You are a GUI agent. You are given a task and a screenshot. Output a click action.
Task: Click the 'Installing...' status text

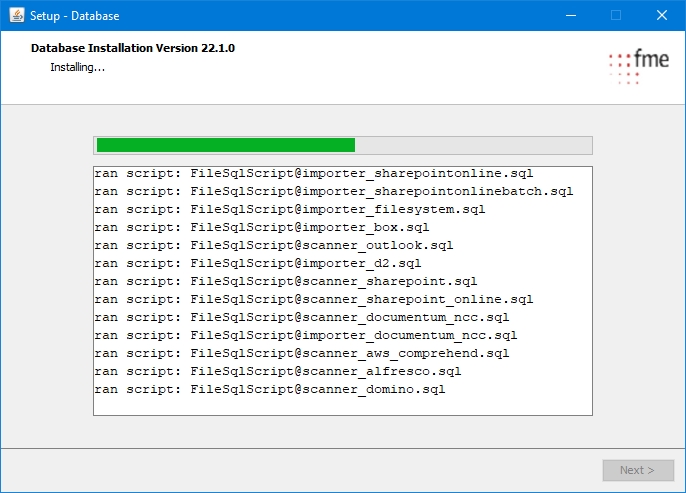pyautogui.click(x=77, y=67)
